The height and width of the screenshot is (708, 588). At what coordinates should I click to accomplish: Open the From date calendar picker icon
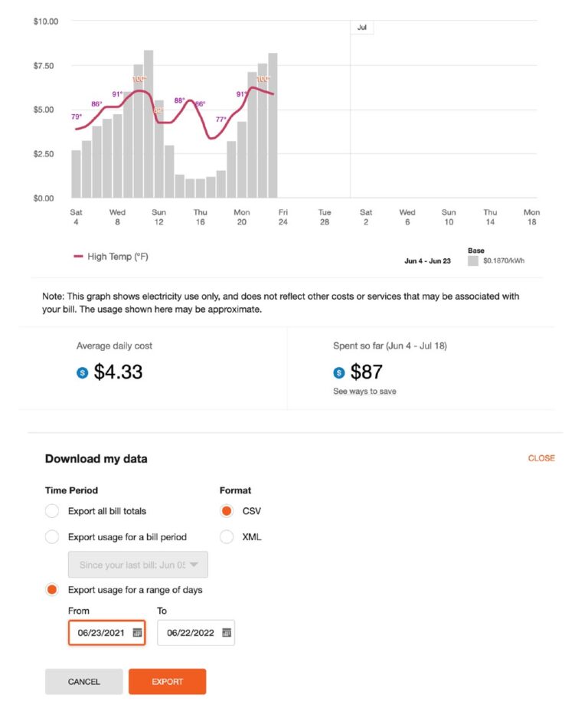(137, 633)
